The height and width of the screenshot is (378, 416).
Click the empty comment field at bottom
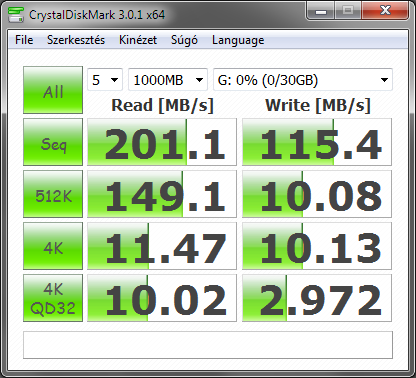point(208,345)
